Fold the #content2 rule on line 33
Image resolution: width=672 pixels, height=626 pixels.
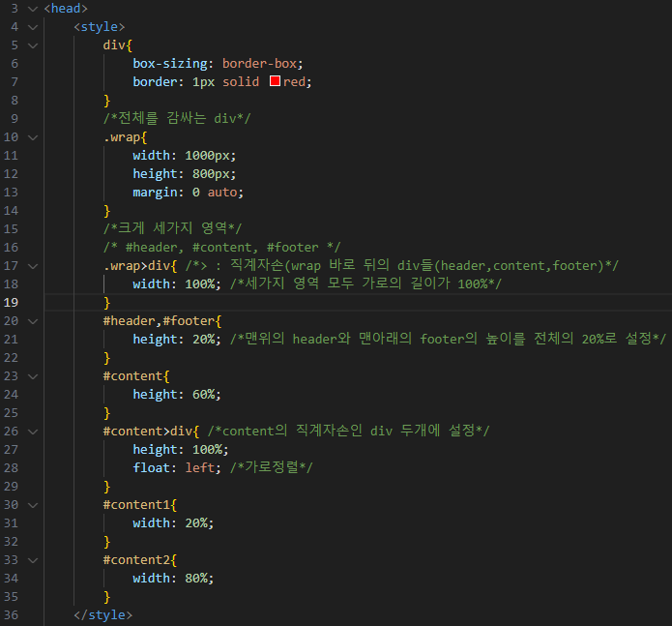click(x=33, y=560)
